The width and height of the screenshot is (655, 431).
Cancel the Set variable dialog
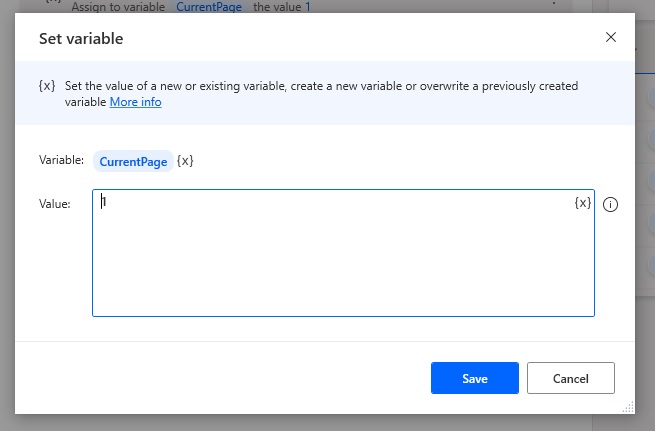[571, 378]
